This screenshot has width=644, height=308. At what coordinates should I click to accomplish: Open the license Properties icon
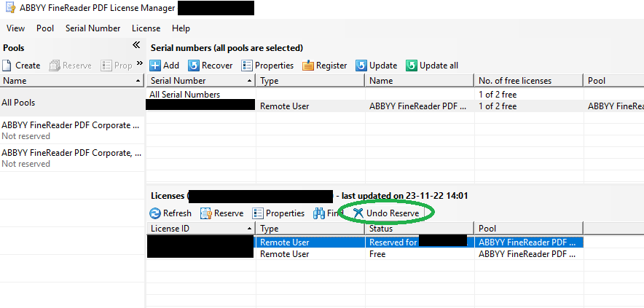[x=258, y=213]
